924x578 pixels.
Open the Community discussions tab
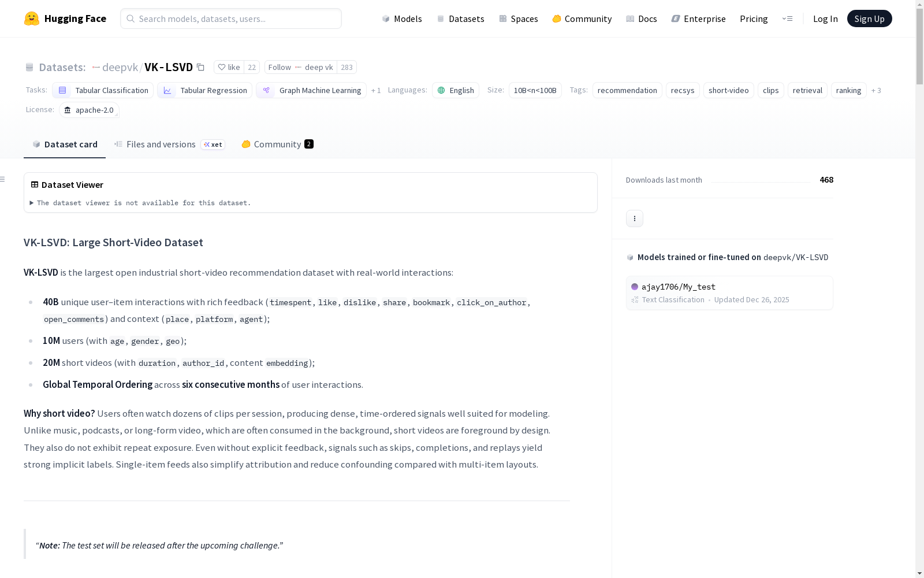(x=277, y=144)
